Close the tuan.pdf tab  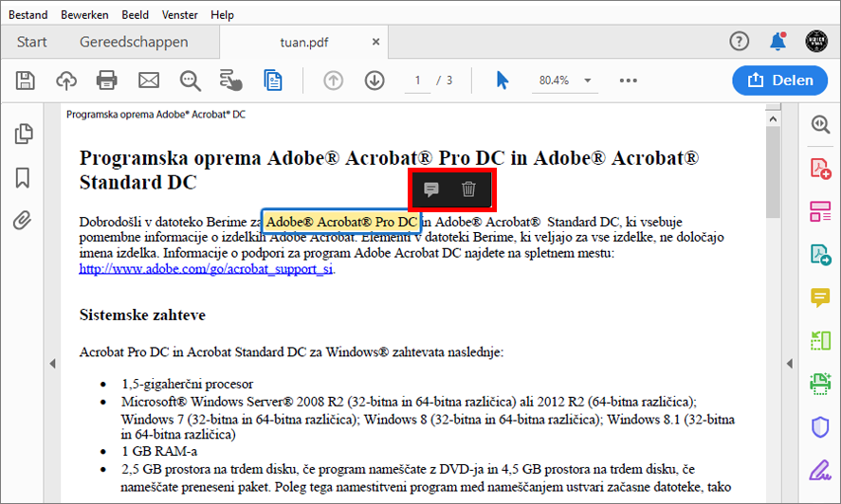pos(376,42)
